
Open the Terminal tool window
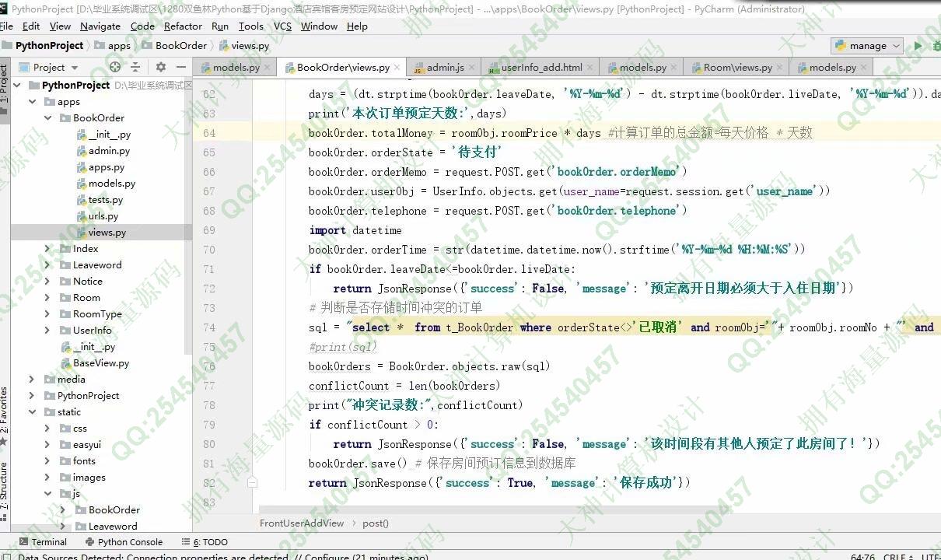tap(43, 542)
